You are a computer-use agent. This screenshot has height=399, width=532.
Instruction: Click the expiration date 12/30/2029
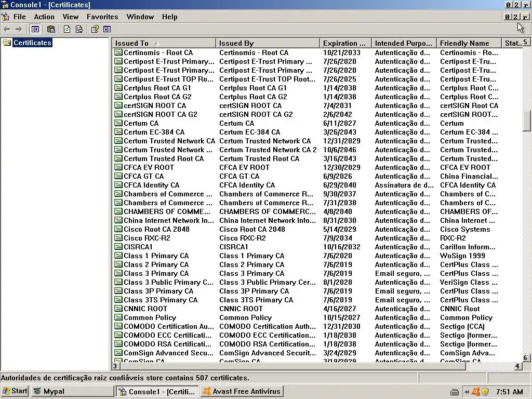tap(342, 167)
